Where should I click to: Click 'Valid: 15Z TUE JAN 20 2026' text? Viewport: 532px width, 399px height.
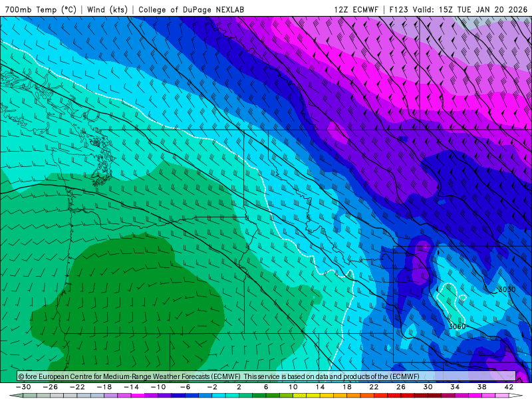point(470,9)
